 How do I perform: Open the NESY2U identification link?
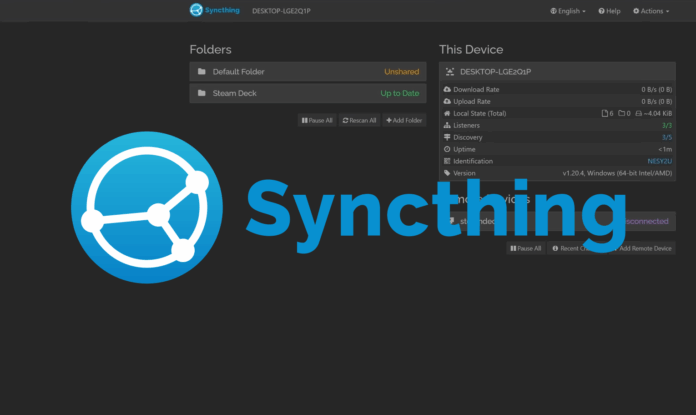662,161
